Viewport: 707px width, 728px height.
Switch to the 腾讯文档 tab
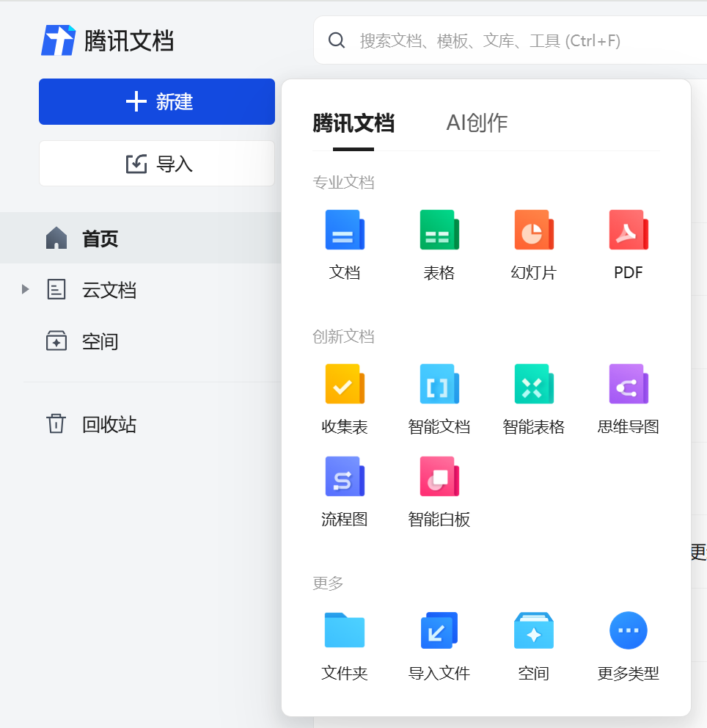pos(353,123)
